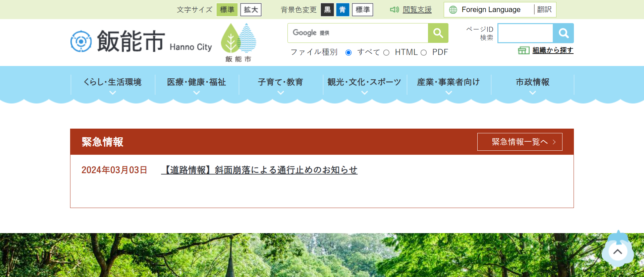Image resolution: width=644 pixels, height=277 pixels.
Task: Expand the chevron under 市政情報
Action: point(533,93)
